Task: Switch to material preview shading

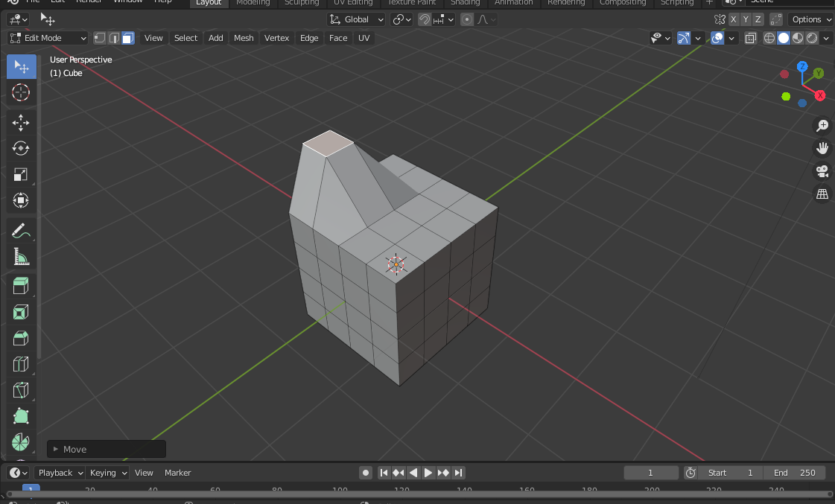Action: [798, 38]
